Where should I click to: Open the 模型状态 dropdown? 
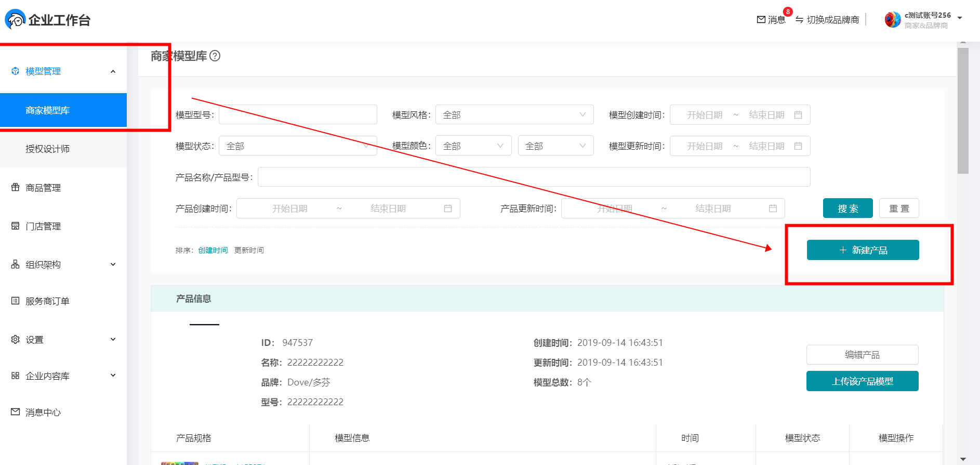pos(297,146)
